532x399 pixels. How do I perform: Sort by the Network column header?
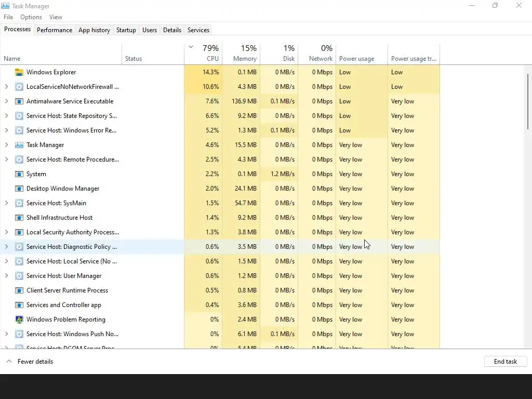[317, 54]
